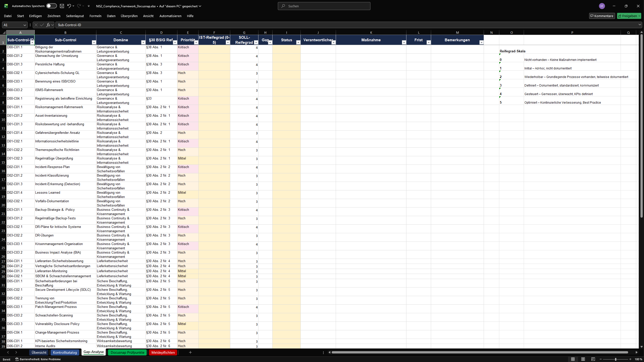Click the Save disk icon
Viewport: 644px width, 362px height.
pyautogui.click(x=62, y=6)
